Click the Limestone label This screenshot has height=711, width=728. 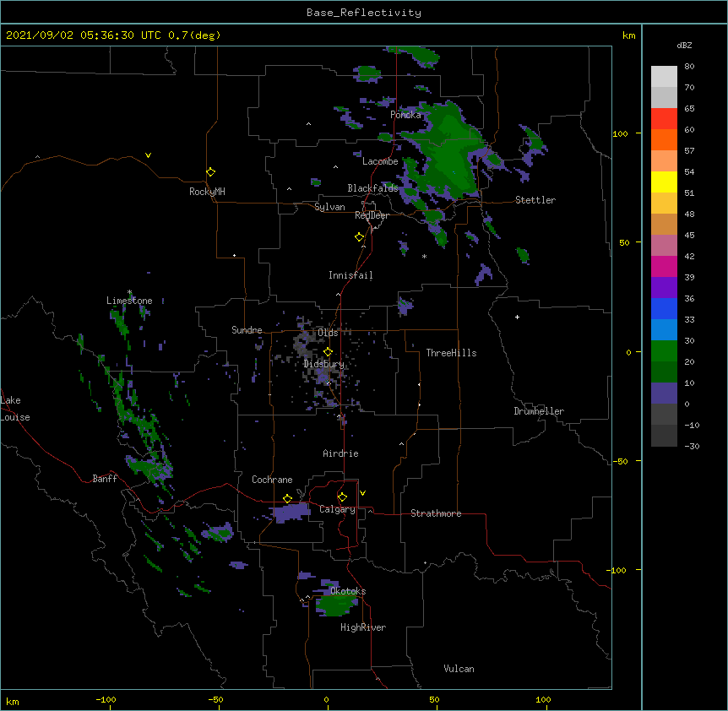(x=129, y=301)
